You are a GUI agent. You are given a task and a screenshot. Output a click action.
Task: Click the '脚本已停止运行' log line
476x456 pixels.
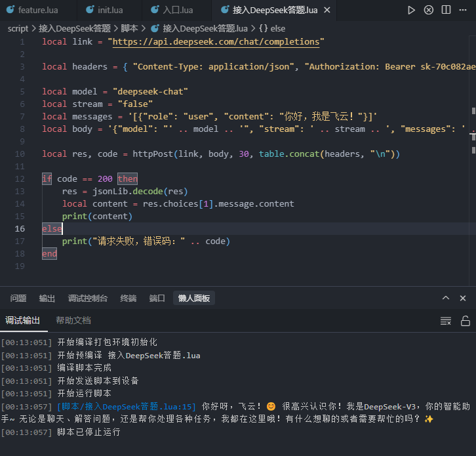[x=89, y=432]
